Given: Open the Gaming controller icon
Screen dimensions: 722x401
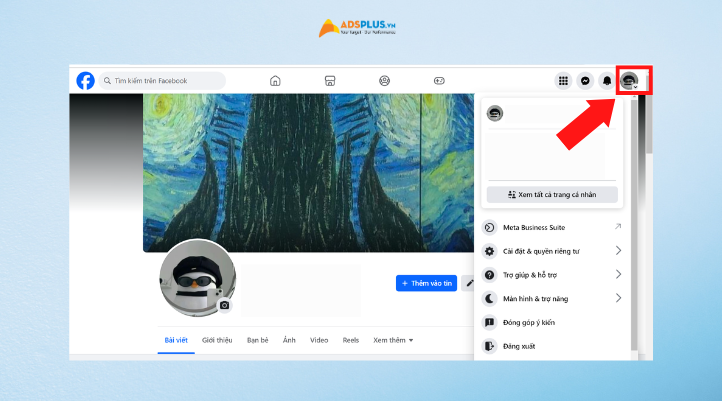Looking at the screenshot, I should coord(439,81).
